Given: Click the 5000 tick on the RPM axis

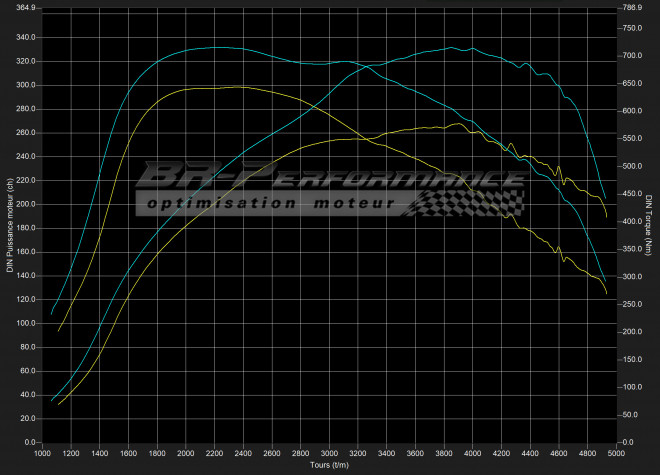Looking at the screenshot, I should [619, 454].
